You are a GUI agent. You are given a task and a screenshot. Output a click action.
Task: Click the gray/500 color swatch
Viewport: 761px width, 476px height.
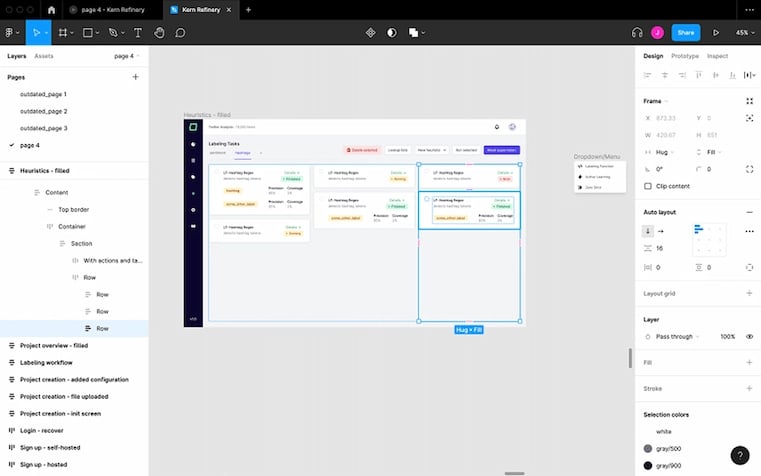[x=648, y=448]
